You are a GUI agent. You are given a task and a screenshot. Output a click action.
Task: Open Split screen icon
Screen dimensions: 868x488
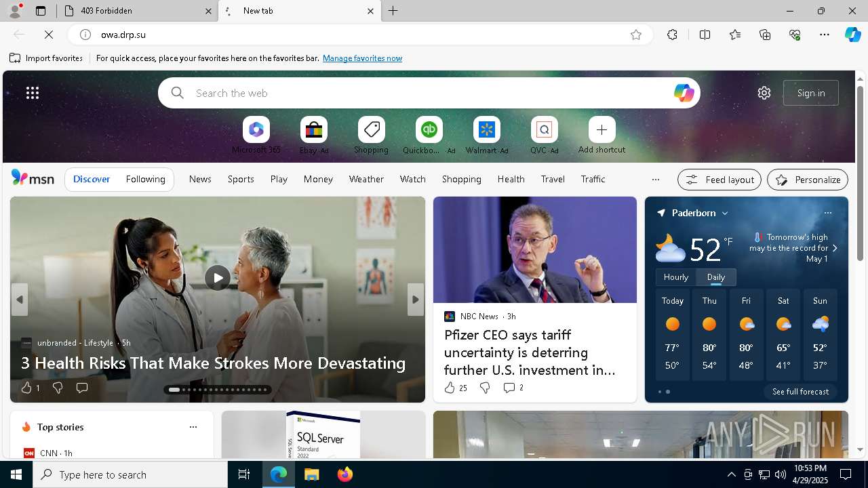coord(705,35)
